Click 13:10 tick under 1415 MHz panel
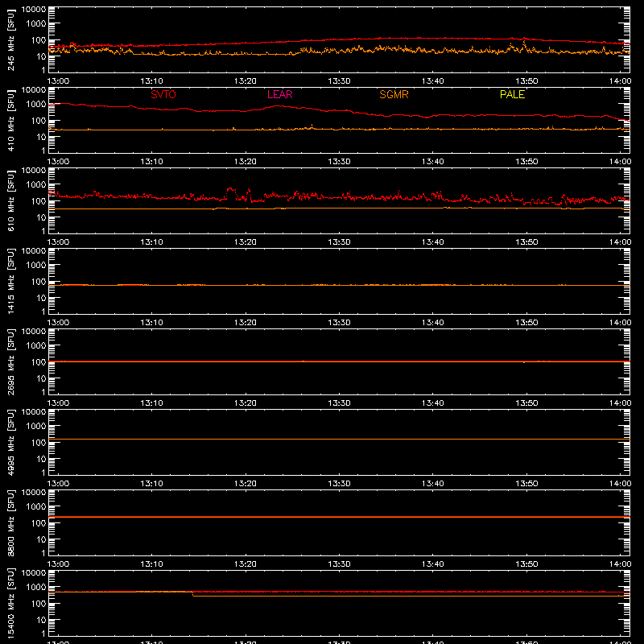 151,323
